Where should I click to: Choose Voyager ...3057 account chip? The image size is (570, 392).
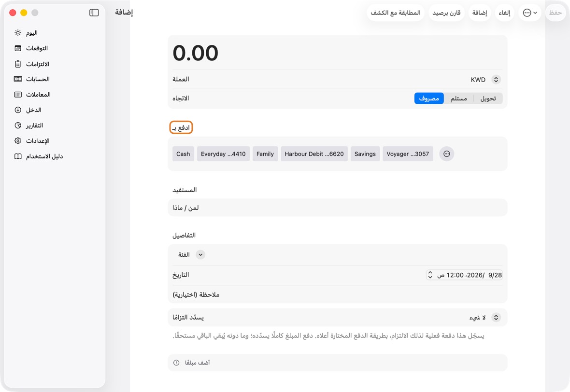point(408,154)
